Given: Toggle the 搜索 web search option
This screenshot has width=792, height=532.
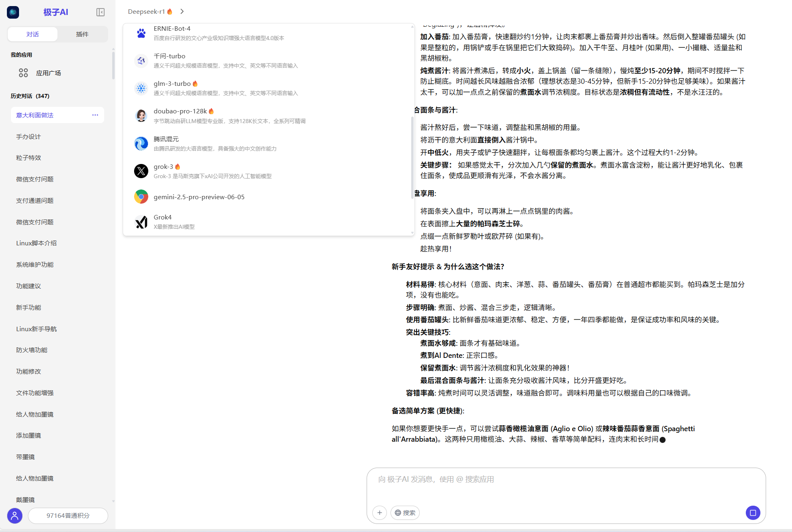Looking at the screenshot, I should [x=405, y=513].
